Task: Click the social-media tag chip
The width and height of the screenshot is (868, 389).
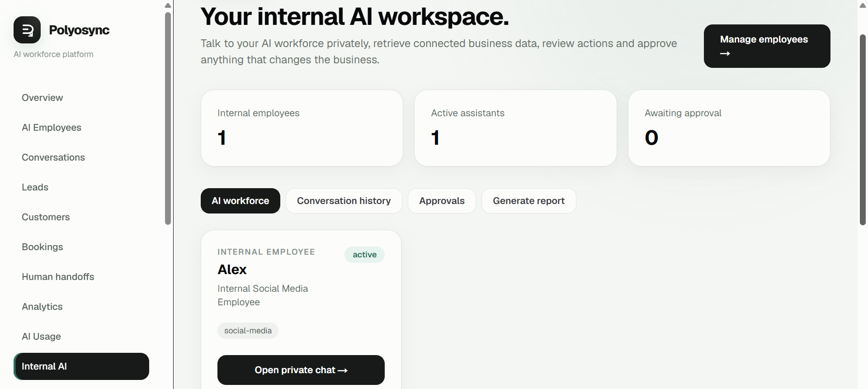Action: point(248,331)
